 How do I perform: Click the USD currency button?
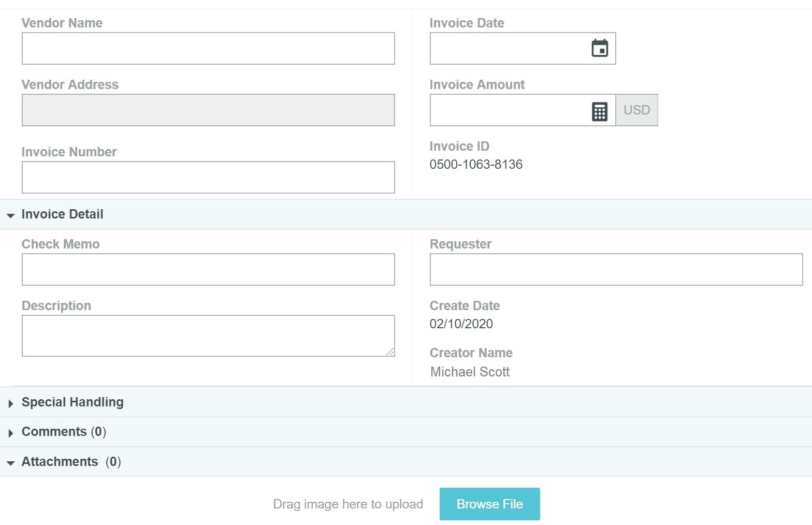point(636,110)
